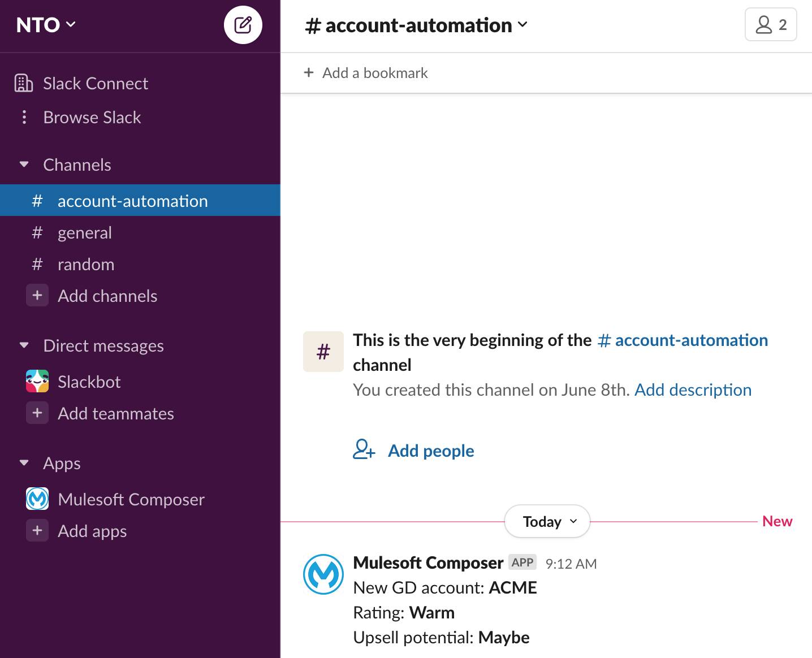
Task: Click the plus icon beside Add a bookmark
Action: (309, 72)
